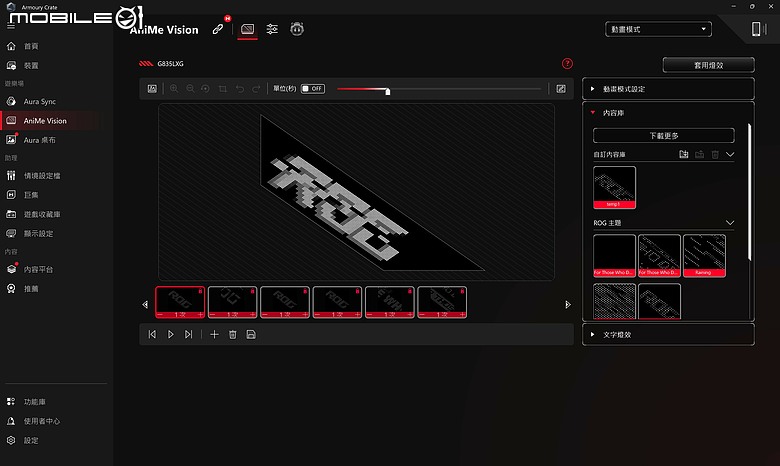Viewport: 780px width, 466px height.
Task: Play the animation with the play button
Action: click(170, 335)
